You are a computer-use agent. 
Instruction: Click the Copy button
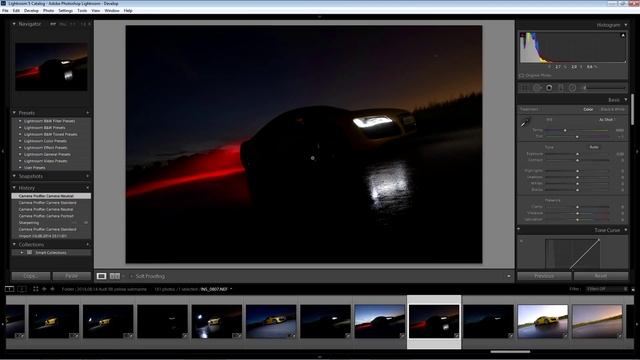[31, 276]
